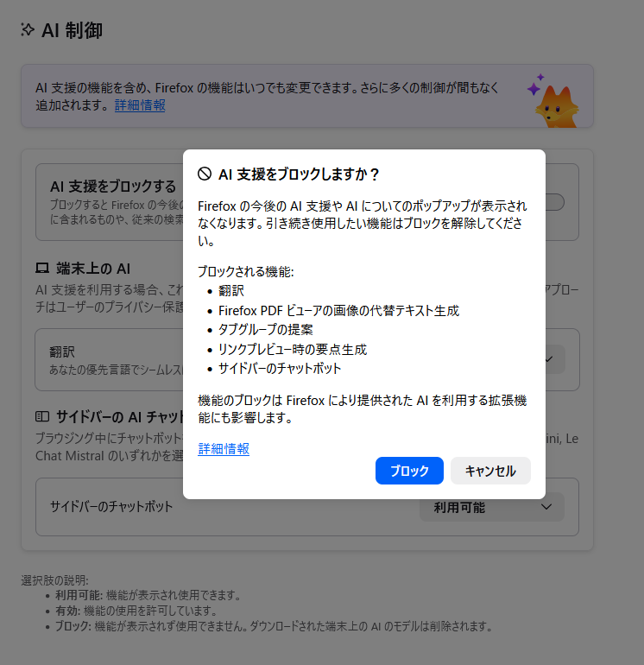Open 詳細情報 link inside the dialog
Image resolution: width=644 pixels, height=665 pixels.
tap(224, 449)
